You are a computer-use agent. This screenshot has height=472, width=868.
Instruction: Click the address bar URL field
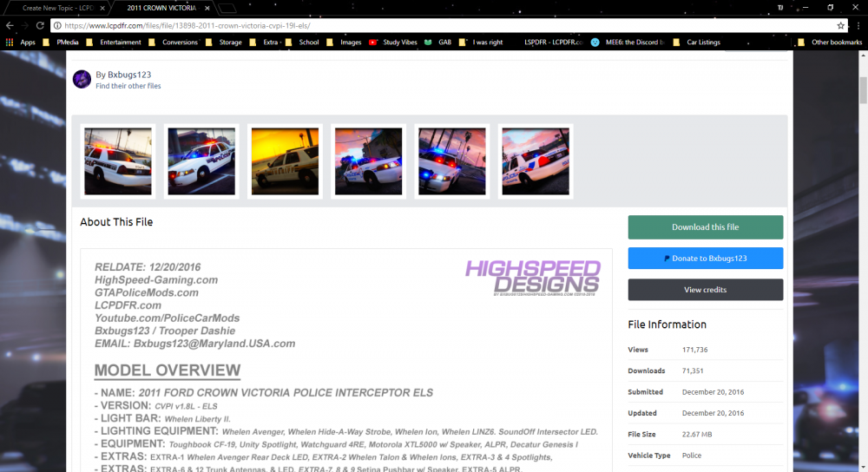pos(443,25)
